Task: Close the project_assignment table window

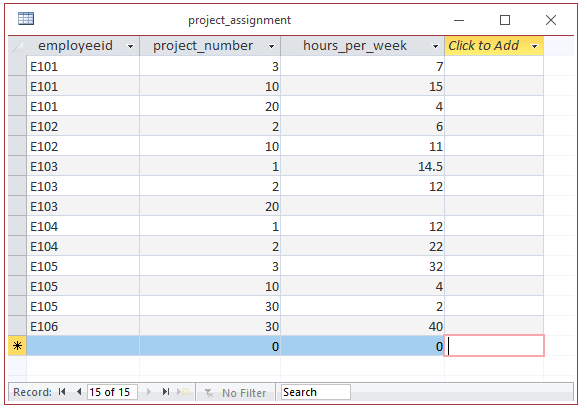Action: point(551,20)
